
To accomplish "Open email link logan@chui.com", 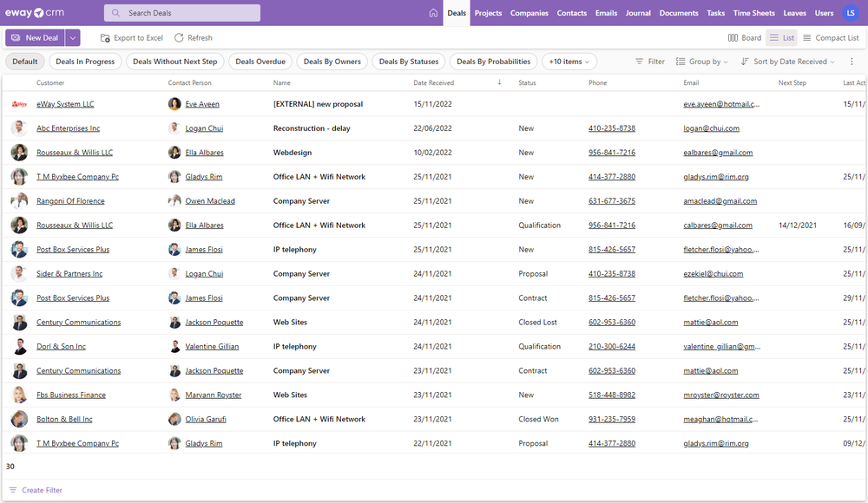I will [711, 128].
